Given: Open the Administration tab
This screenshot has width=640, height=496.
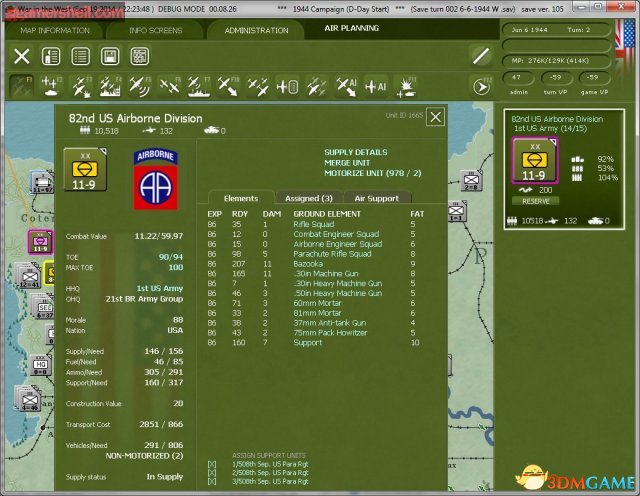Looking at the screenshot, I should (256, 30).
